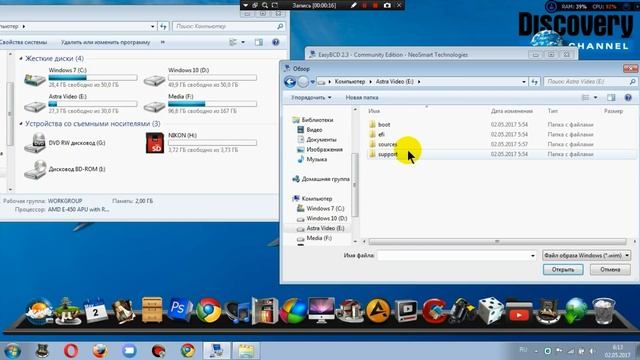Open BD-ROM drive in Computer window
Screen dimensions: 640x360
pyautogui.click(x=65, y=169)
